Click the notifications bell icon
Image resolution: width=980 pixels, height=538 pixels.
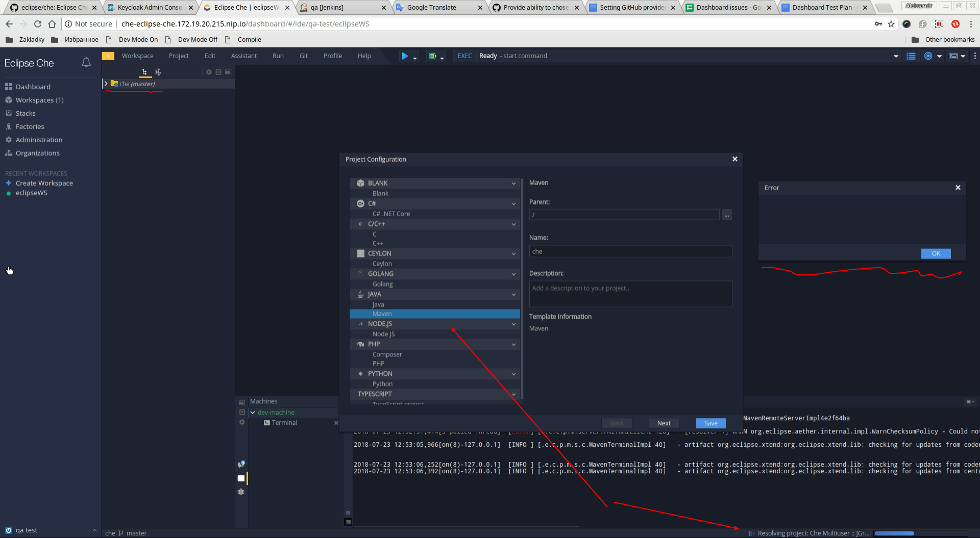tap(86, 62)
